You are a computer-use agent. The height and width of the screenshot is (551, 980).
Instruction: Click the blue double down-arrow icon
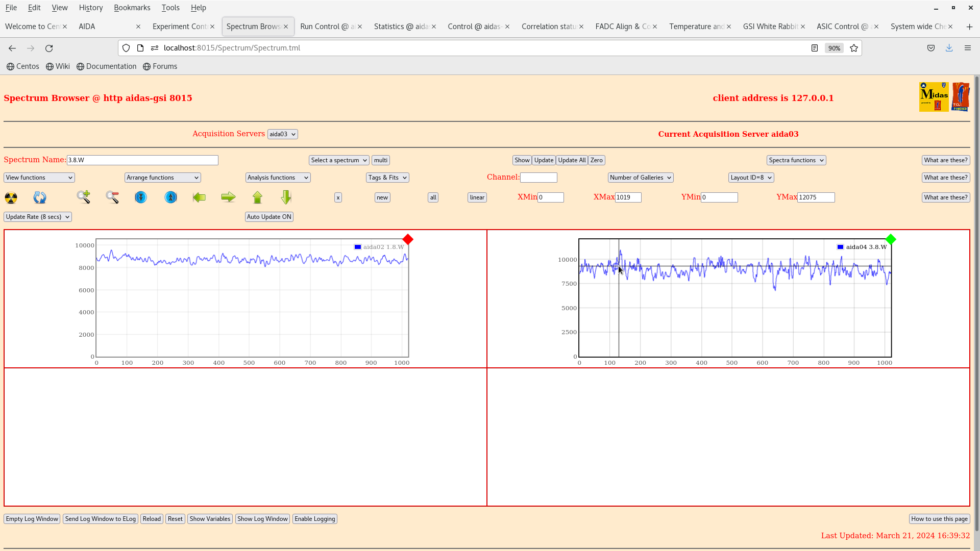(141, 197)
